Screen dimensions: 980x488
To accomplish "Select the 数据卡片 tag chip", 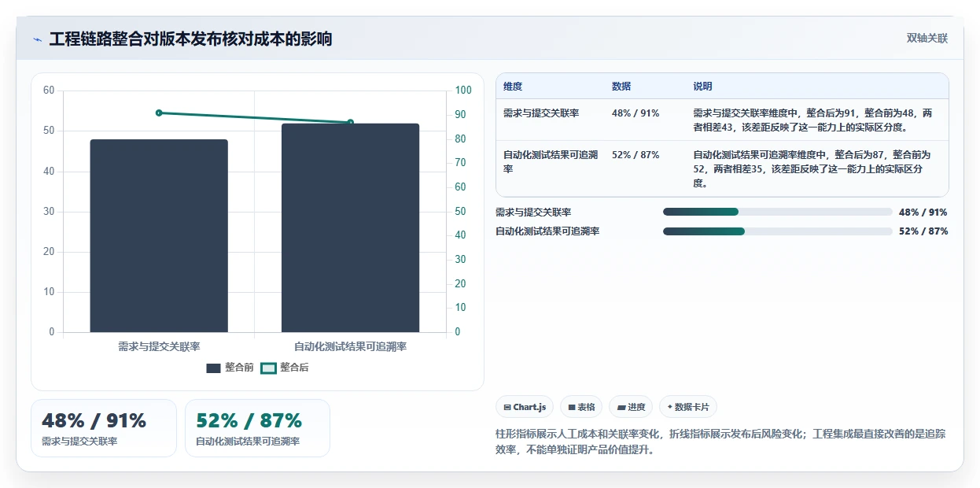I will click(688, 407).
